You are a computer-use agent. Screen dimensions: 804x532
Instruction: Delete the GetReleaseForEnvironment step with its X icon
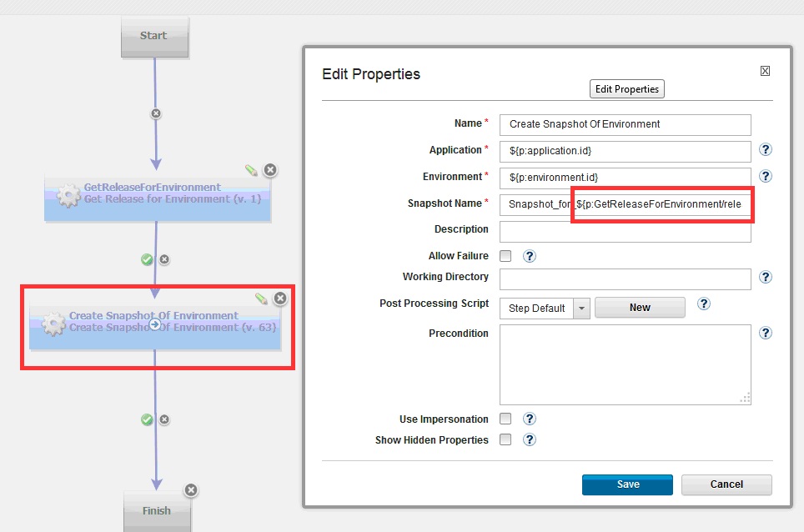click(270, 170)
